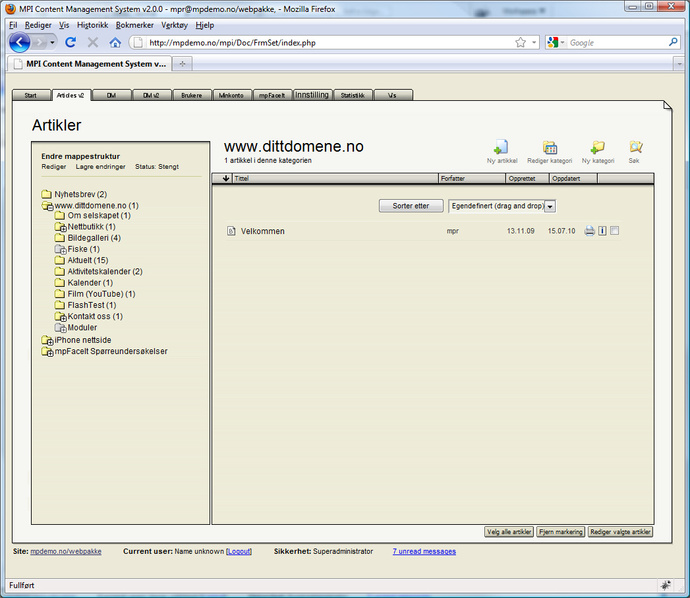Click the Logout link
Viewport: 690px width, 598px height.
coord(239,551)
